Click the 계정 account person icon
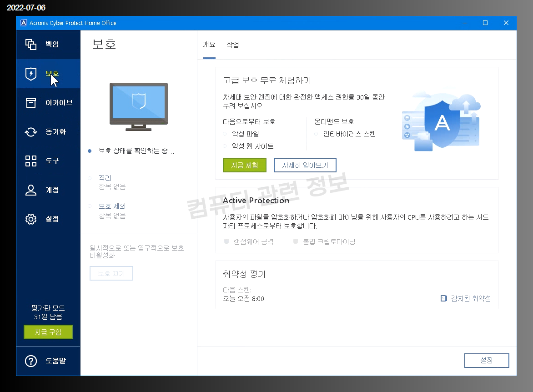The width and height of the screenshot is (533, 392). (x=30, y=190)
